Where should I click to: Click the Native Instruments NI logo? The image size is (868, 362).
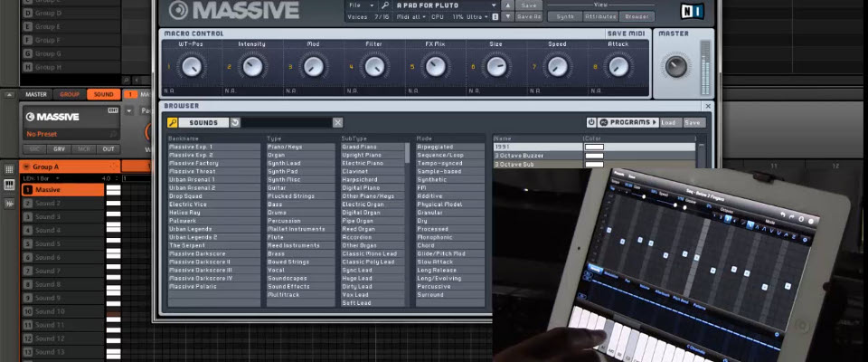pyautogui.click(x=692, y=11)
